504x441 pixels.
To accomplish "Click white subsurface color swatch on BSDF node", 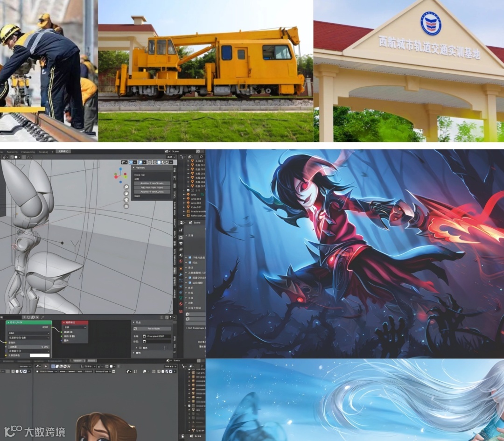I will point(40,355).
